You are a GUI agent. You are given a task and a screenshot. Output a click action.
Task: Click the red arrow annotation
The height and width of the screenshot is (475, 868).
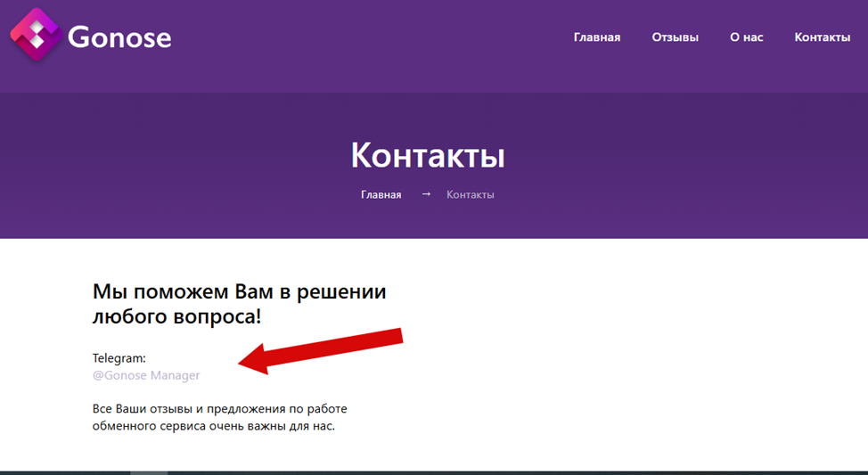321,350
